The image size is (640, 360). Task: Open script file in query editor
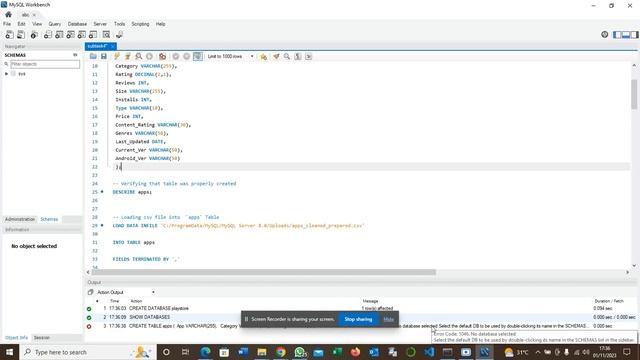[93, 56]
